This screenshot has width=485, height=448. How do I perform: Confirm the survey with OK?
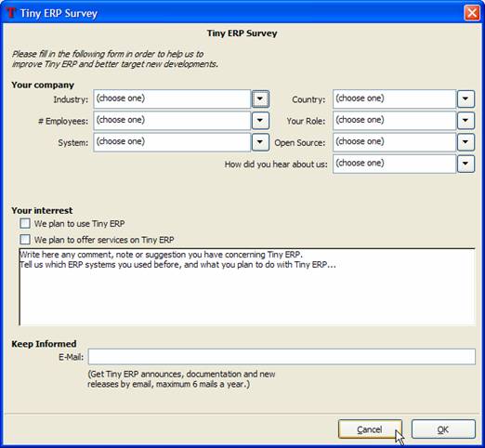pyautogui.click(x=443, y=429)
